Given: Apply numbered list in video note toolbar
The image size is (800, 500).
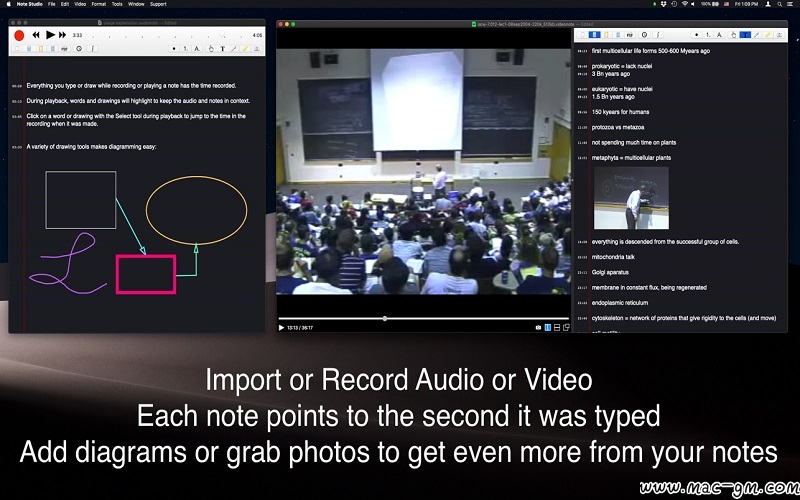Looking at the screenshot, I should coord(708,35).
